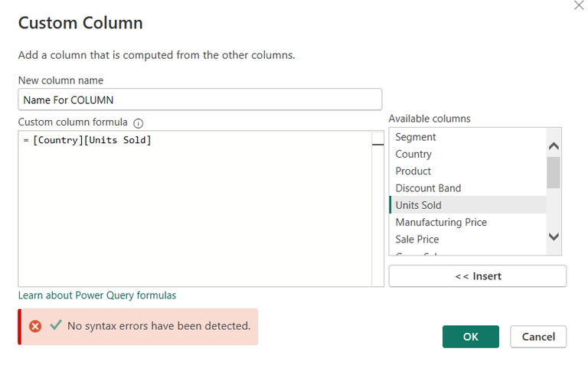Click the New column name field
Image resolution: width=588 pixels, height=365 pixels.
coord(199,99)
